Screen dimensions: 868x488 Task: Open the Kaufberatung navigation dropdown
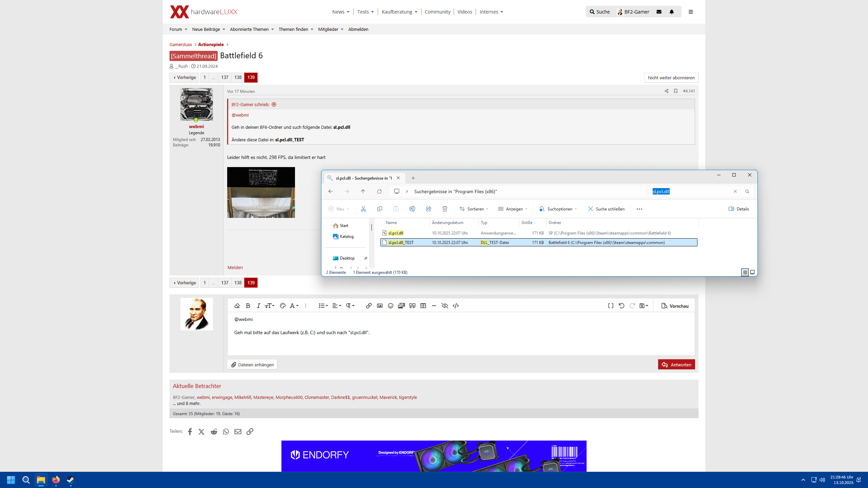399,12
